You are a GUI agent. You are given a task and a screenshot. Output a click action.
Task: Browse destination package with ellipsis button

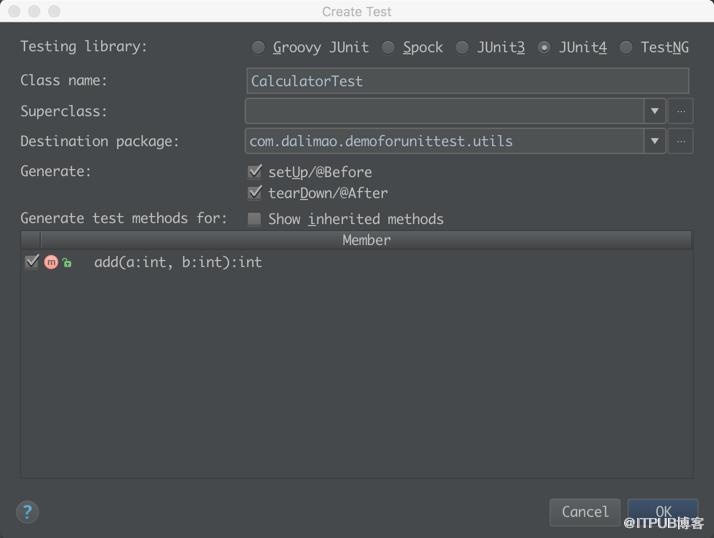point(681,141)
